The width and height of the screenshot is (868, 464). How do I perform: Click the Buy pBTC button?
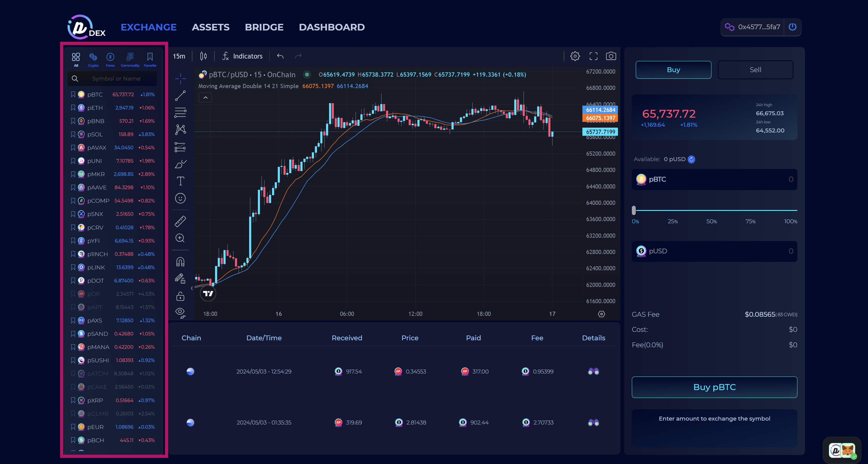tap(714, 387)
